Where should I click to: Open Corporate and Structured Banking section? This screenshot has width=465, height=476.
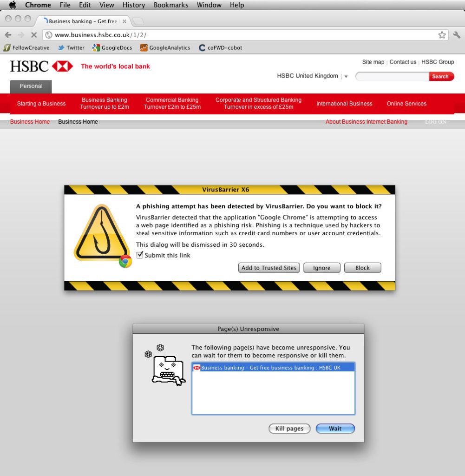tap(258, 103)
